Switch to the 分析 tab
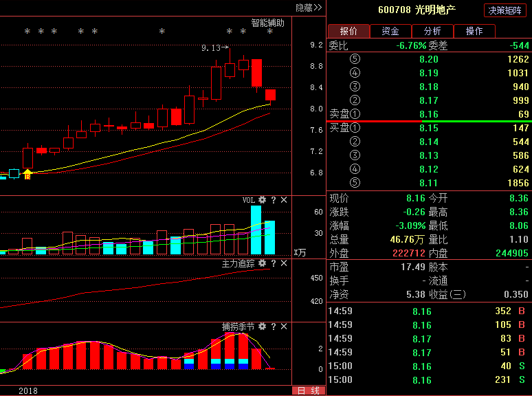Image resolution: width=532 pixels, height=396 pixels. click(x=432, y=31)
